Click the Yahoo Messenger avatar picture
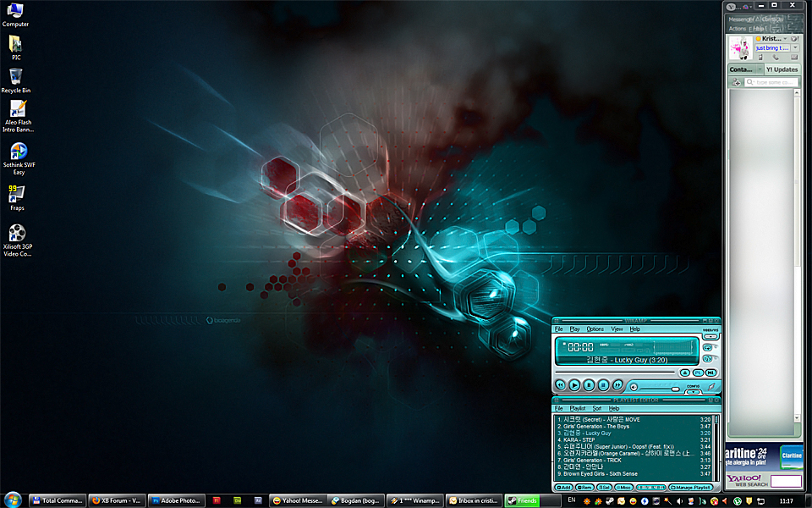This screenshot has width=812, height=508. [741, 48]
